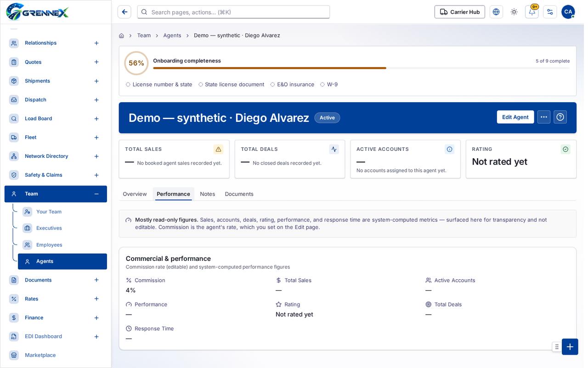This screenshot has height=368, width=588.
Task: Collapse the Team sidebar section
Action: 96,194
